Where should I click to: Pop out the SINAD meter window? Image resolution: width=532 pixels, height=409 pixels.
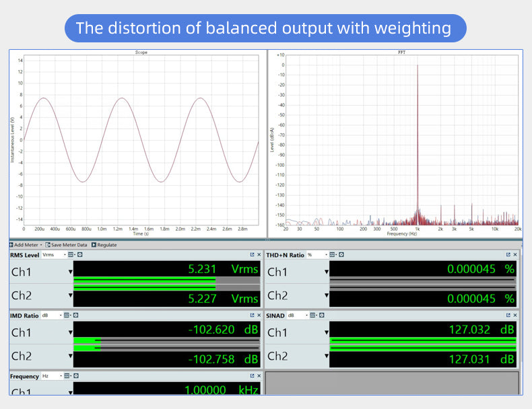pos(508,315)
